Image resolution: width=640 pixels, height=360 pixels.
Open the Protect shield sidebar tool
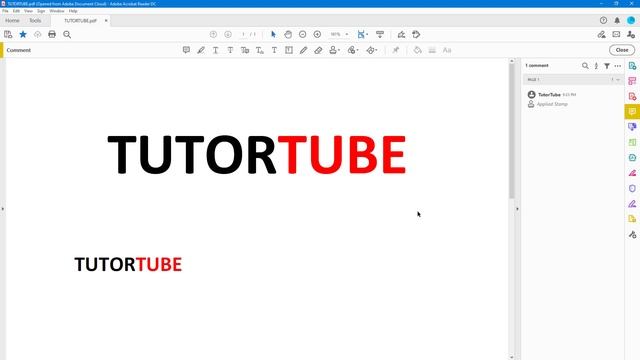(x=632, y=188)
